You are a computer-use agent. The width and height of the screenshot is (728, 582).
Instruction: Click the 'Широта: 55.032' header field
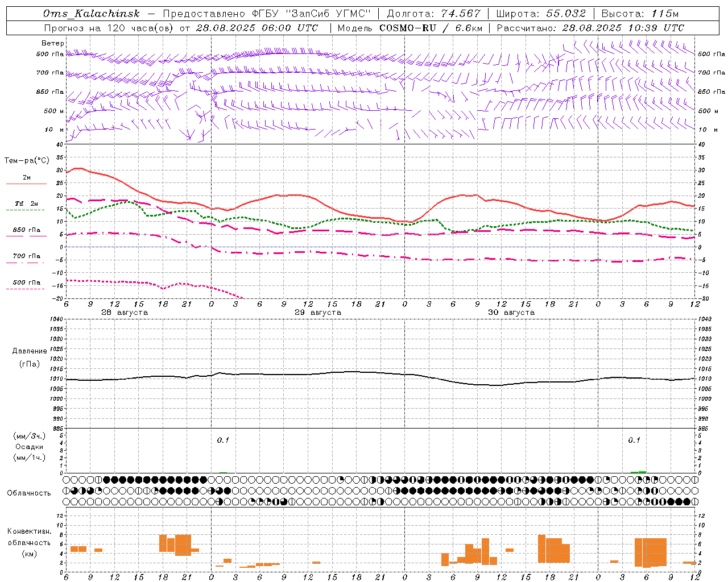pyautogui.click(x=541, y=14)
